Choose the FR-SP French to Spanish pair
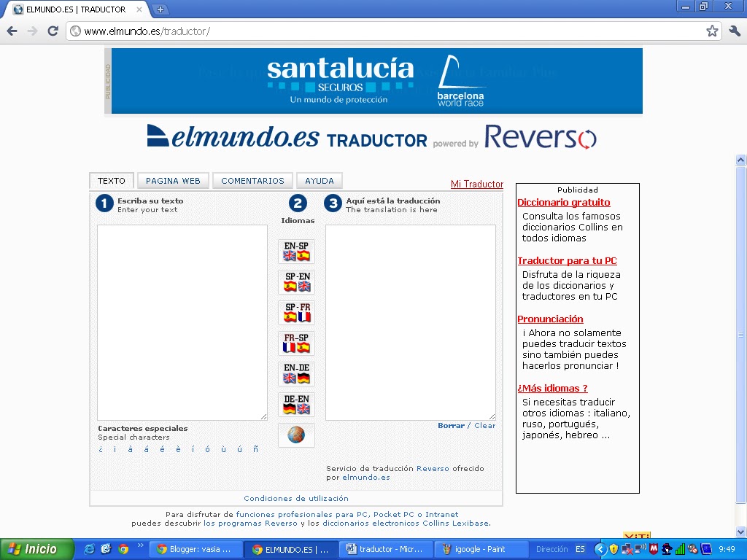 pos(296,343)
